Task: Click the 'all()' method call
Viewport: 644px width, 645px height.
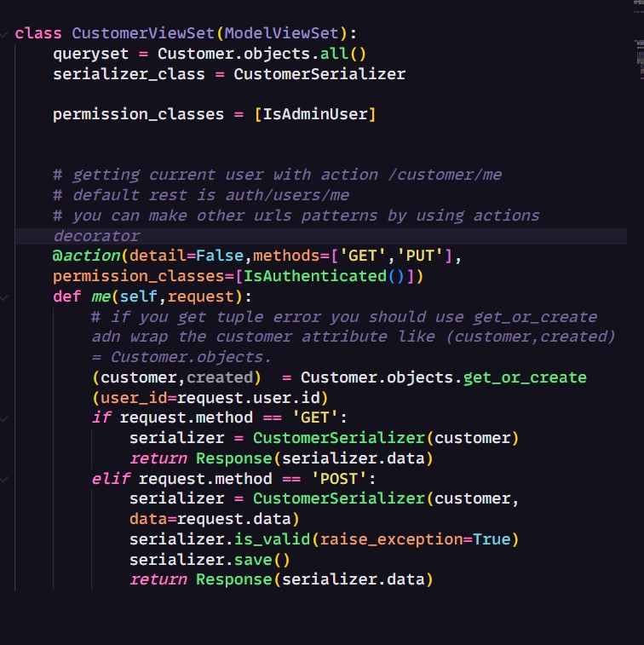Action: coord(343,54)
